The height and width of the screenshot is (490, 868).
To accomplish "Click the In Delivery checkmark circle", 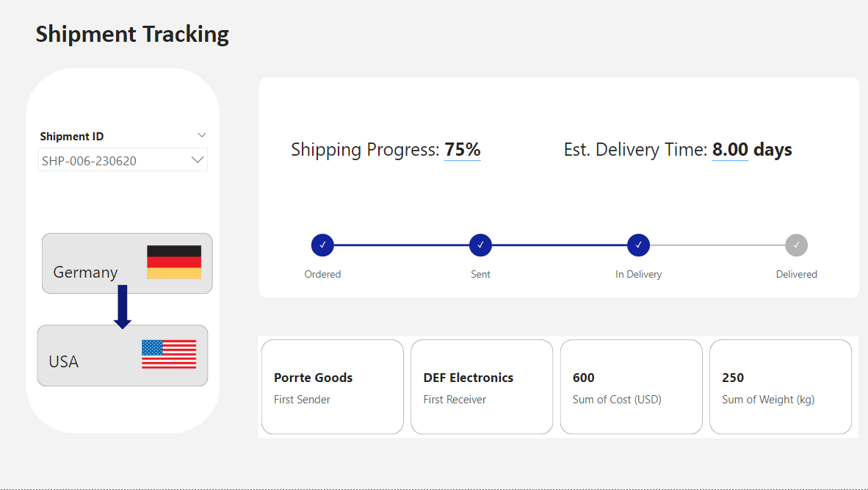I will tap(638, 245).
